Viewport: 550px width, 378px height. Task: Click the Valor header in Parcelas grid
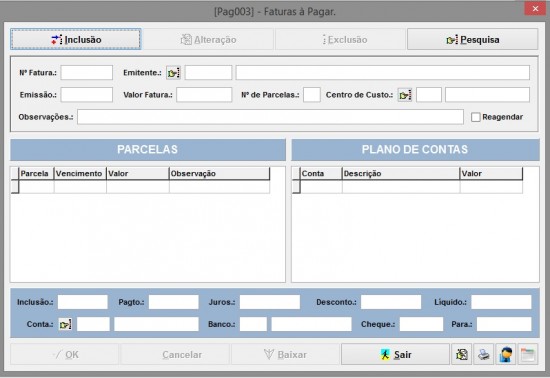point(138,174)
